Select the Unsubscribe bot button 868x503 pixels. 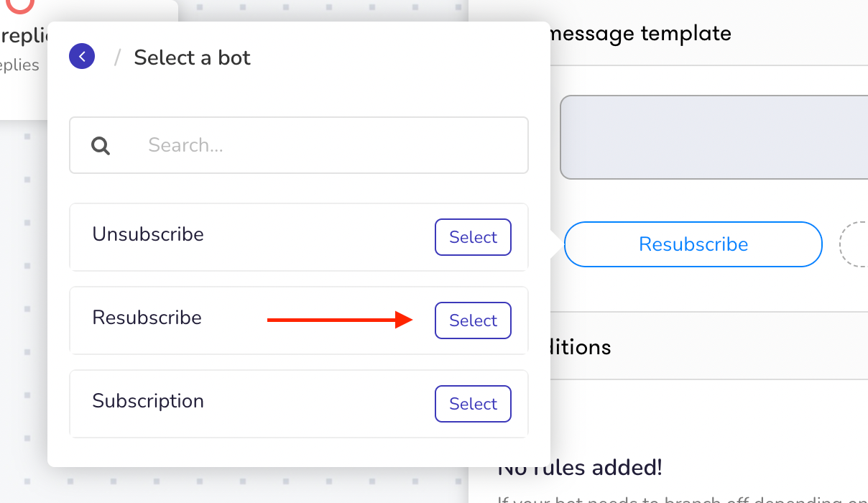(473, 237)
